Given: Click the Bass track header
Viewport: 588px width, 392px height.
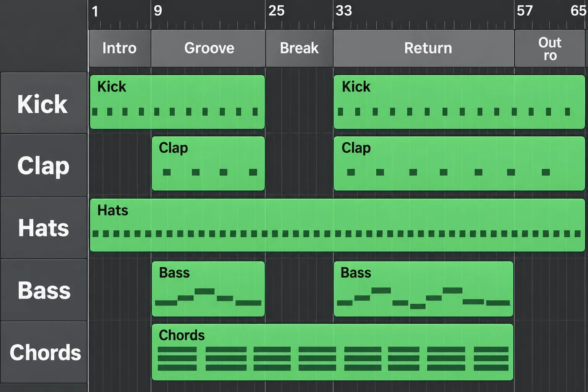Looking at the screenshot, I should tap(44, 290).
